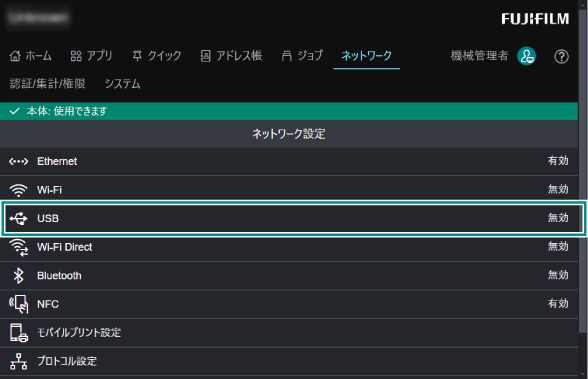Click the Bluetooth symbol icon
588x379 pixels.
point(18,276)
